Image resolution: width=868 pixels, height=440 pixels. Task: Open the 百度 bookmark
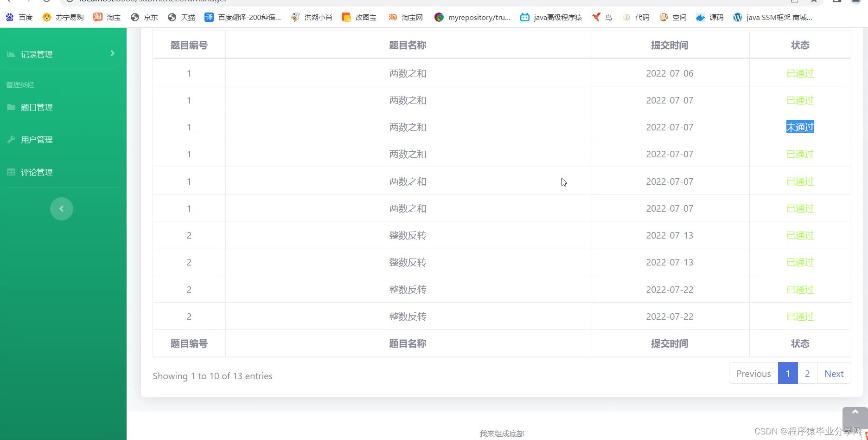coord(19,17)
